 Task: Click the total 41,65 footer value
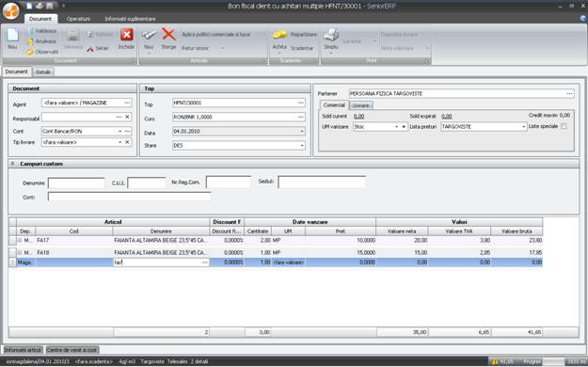(x=534, y=332)
